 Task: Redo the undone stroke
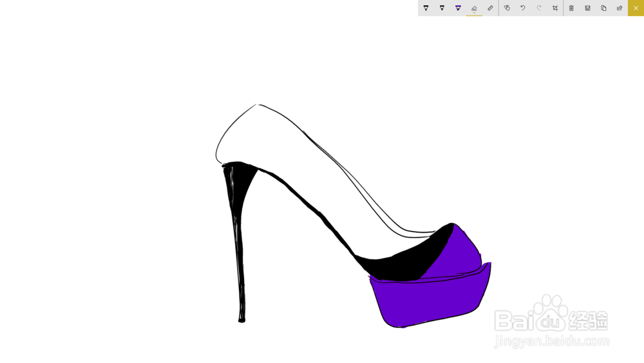coord(539,8)
